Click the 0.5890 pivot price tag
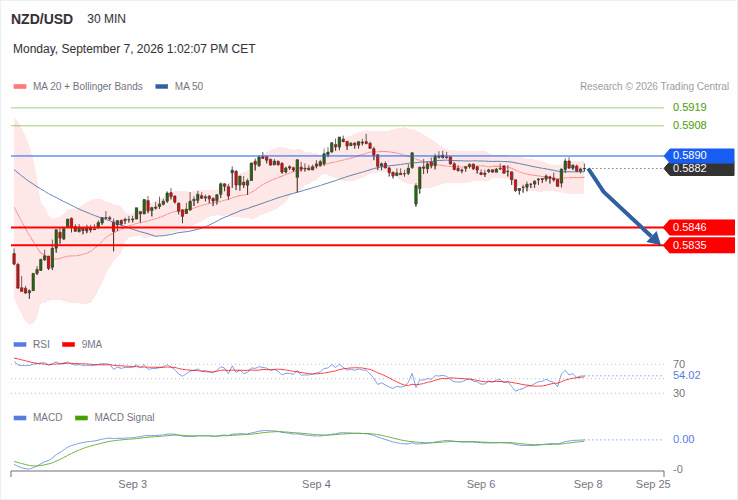738x500 pixels. (699, 155)
